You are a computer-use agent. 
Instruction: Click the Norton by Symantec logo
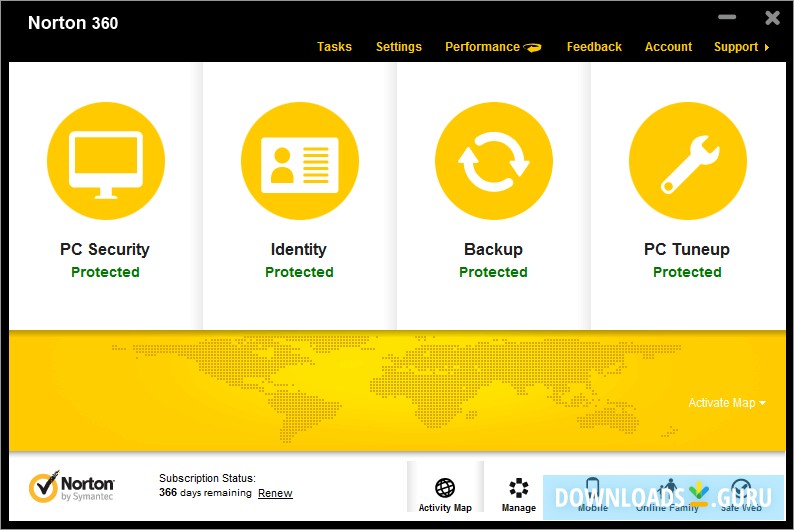coord(71,487)
